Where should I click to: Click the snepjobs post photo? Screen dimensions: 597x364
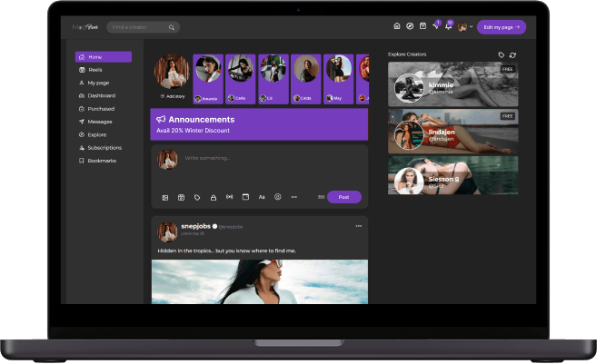pyautogui.click(x=260, y=281)
